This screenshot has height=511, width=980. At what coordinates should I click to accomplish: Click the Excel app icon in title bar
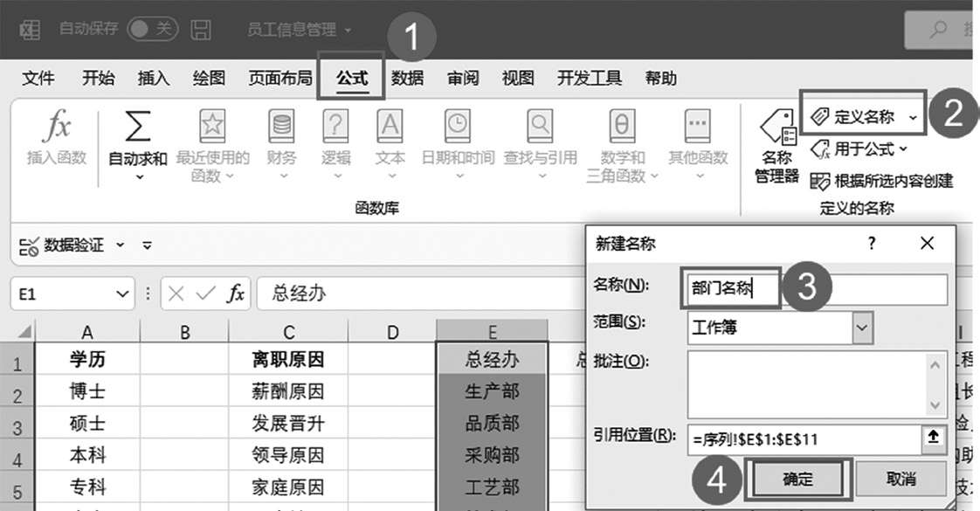coord(30,29)
